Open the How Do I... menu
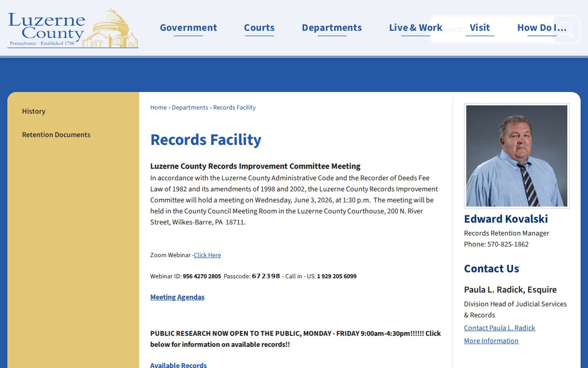 pyautogui.click(x=542, y=28)
